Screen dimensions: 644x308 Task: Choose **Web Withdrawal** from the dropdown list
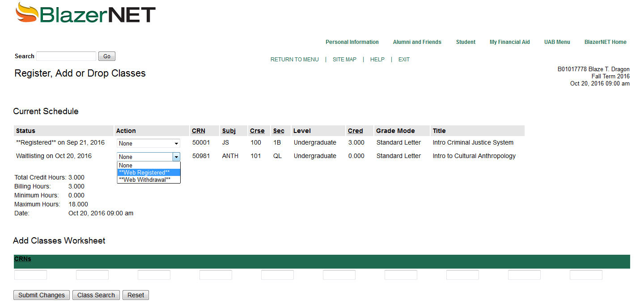[x=148, y=180]
